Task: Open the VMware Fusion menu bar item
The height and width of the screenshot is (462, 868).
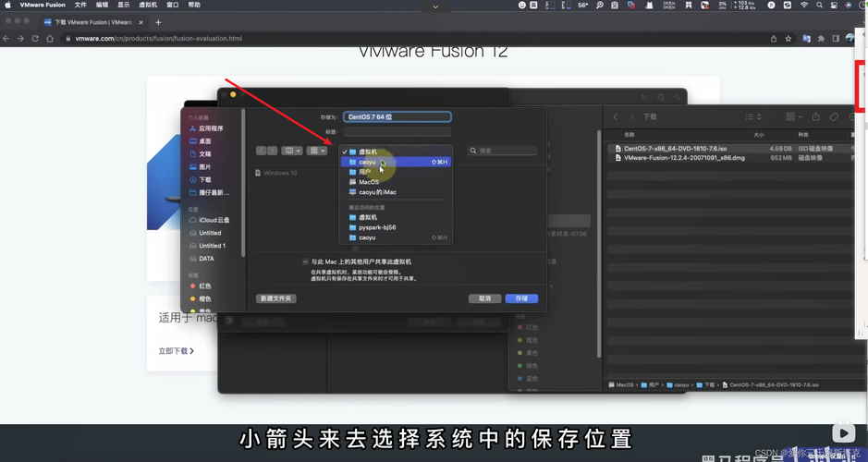Action: [43, 5]
